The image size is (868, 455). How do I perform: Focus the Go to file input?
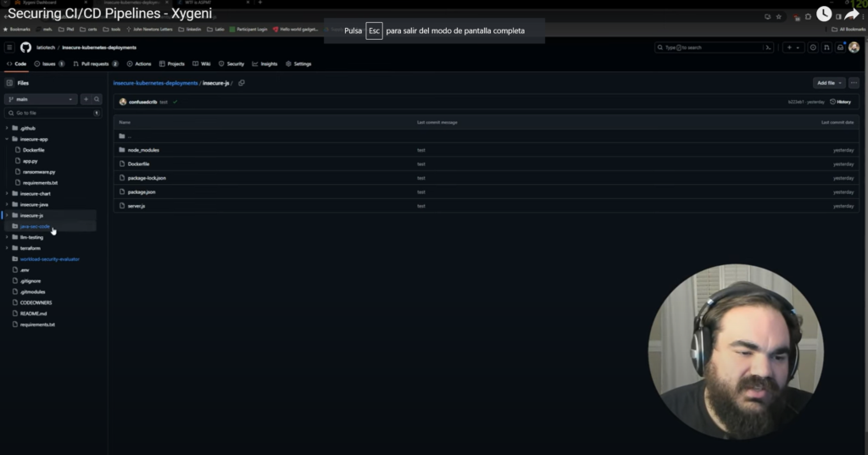tap(53, 113)
